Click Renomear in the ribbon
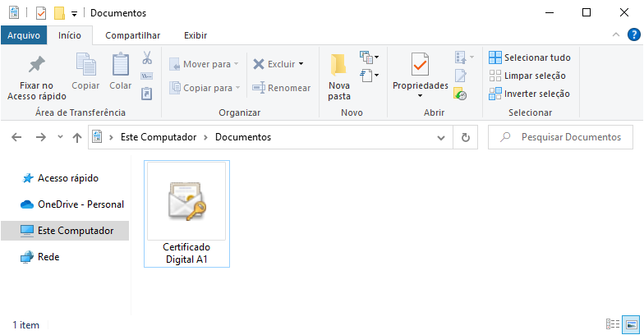The image size is (644, 335). (281, 88)
